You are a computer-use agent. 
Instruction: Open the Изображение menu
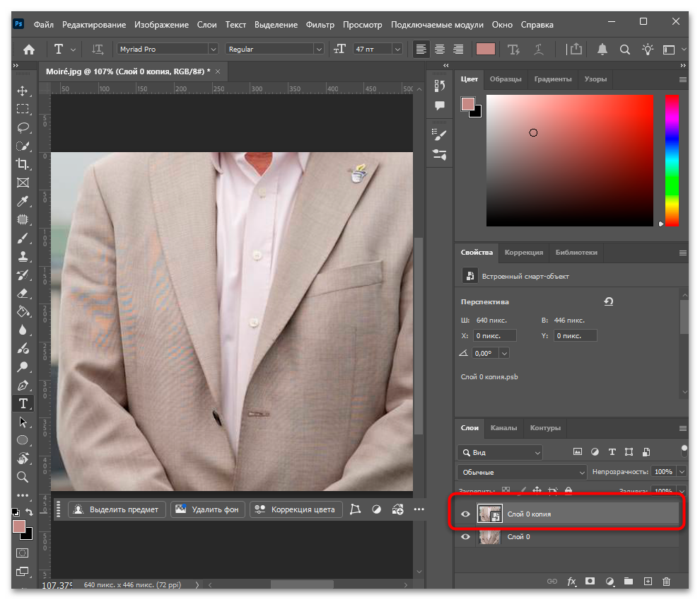pos(161,25)
